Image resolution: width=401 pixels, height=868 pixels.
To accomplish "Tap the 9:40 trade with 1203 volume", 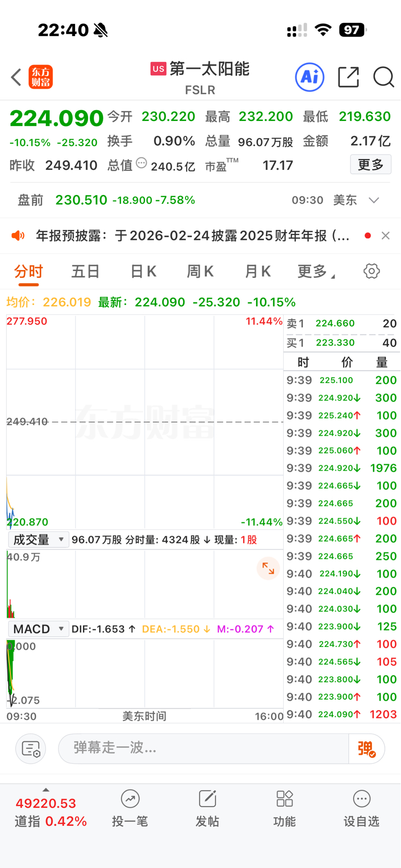I will (342, 714).
